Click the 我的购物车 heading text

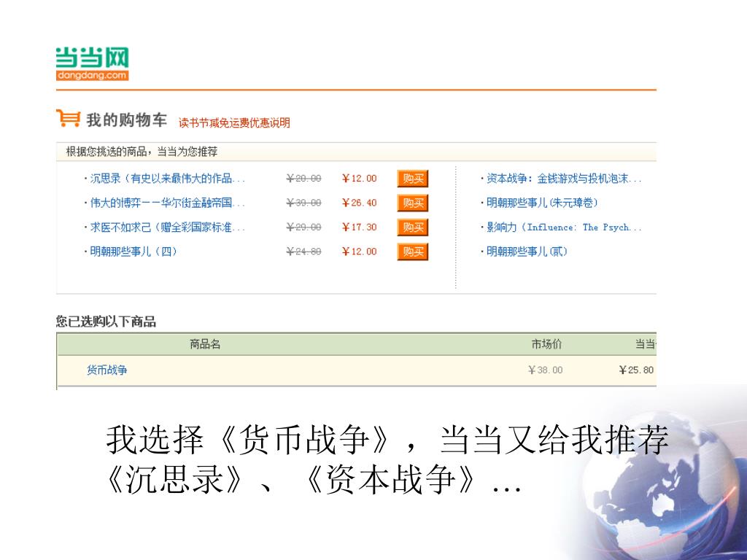point(127,120)
